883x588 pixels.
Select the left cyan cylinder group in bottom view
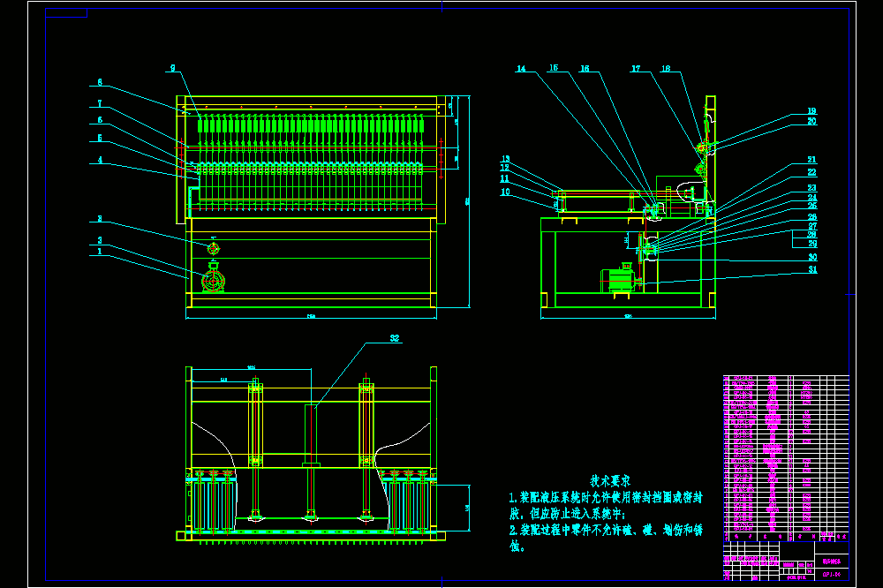[212, 501]
